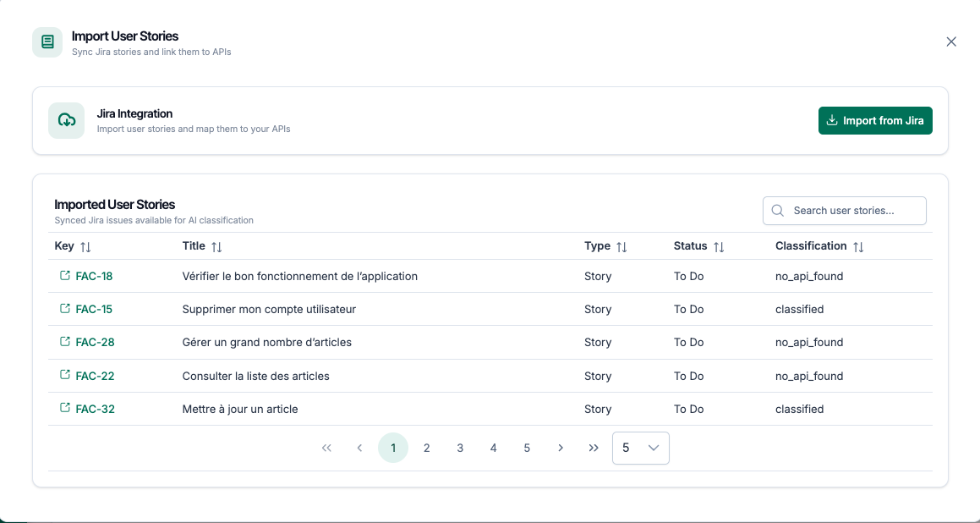This screenshot has width=980, height=523.
Task: Sort table by Status column
Action: 719,247
